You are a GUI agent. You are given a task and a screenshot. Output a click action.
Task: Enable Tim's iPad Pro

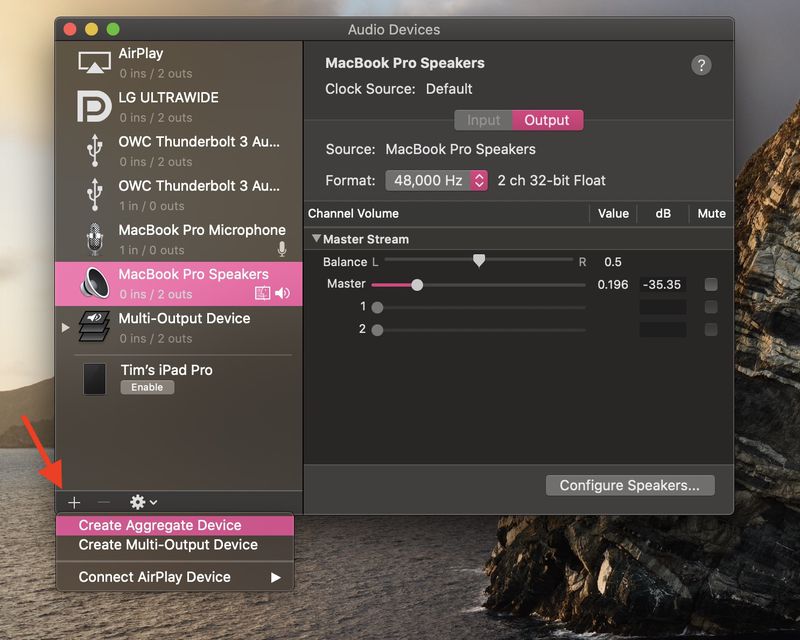pos(147,387)
